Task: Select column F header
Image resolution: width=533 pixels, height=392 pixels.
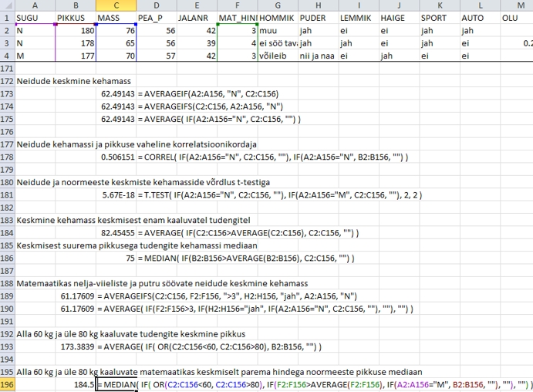Action: [238, 5]
